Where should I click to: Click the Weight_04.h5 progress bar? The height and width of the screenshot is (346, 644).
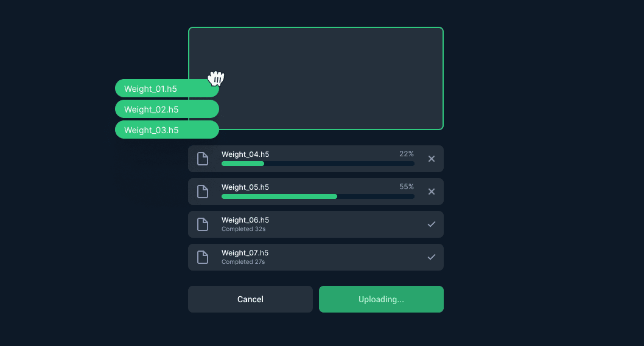(318, 164)
